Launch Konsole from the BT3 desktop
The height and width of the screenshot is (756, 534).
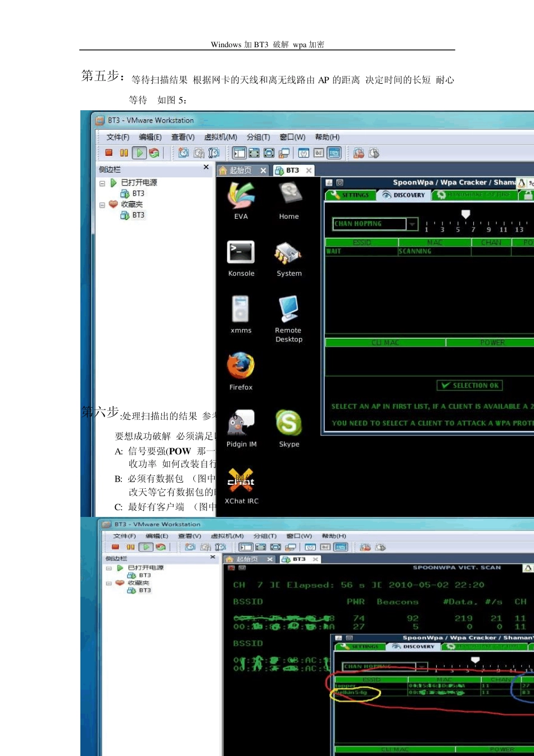pos(241,258)
